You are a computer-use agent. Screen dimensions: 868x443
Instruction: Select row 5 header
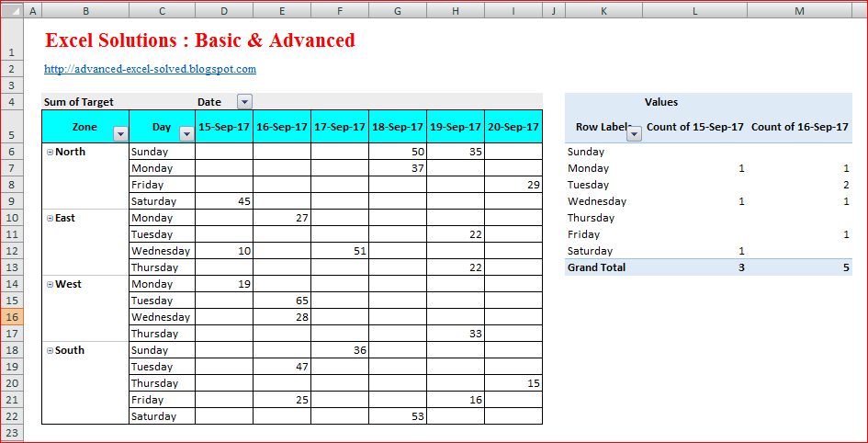tap(12, 126)
